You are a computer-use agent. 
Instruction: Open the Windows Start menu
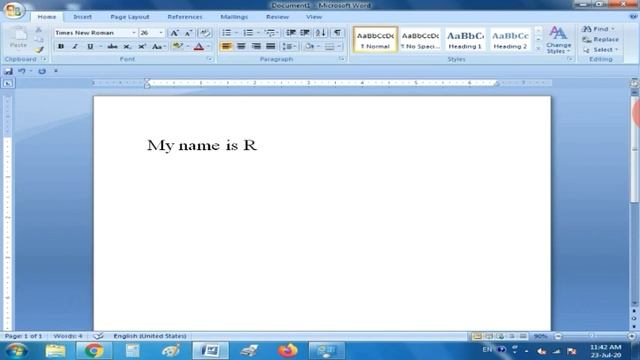(16, 351)
